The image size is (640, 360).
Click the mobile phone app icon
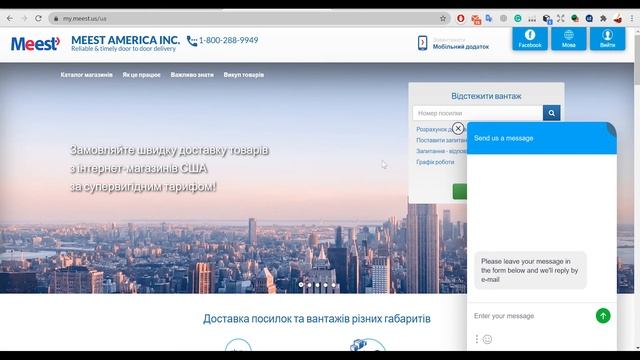click(422, 43)
